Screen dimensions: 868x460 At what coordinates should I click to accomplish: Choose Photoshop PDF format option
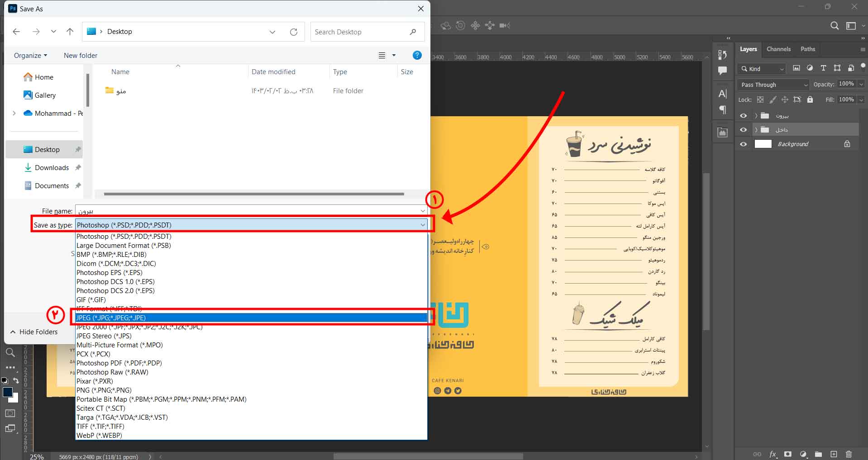click(251, 363)
